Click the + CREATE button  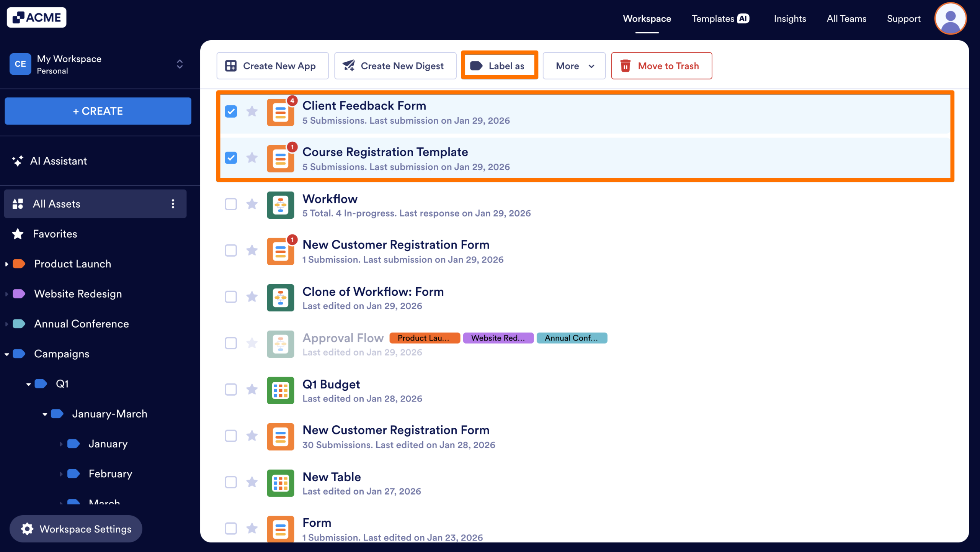(x=98, y=111)
